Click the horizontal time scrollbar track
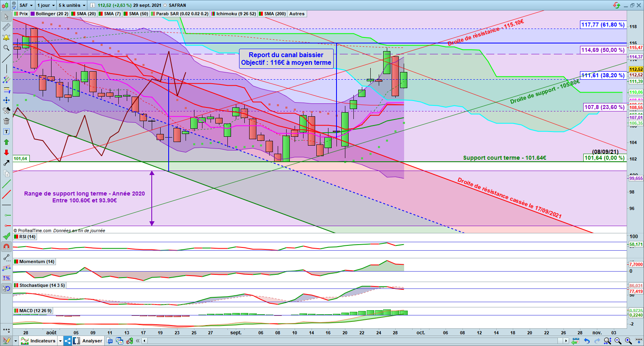 [x=355, y=341]
